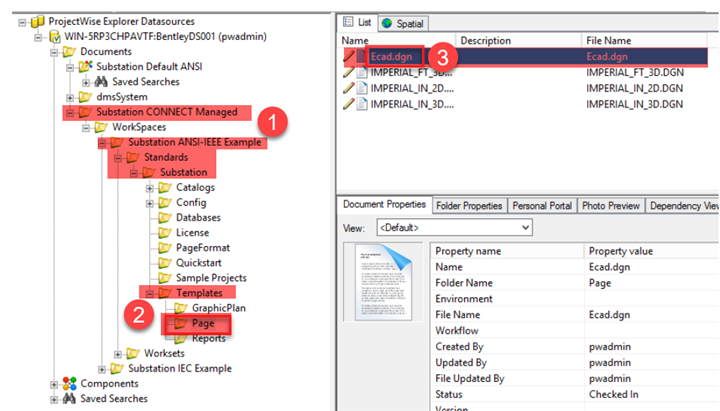Click the pencil icon for IMPERIAL_FT_3D row
Image resolution: width=720 pixels, height=411 pixels.
349,73
